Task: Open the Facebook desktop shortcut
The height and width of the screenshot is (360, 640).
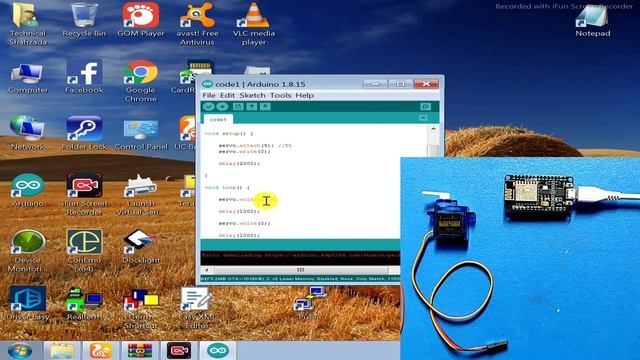Action: point(84,78)
